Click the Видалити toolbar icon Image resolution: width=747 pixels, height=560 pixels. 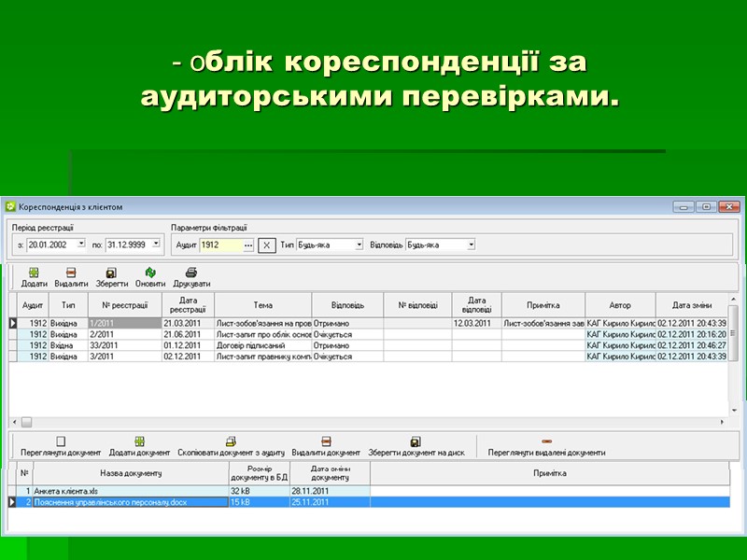tap(71, 273)
